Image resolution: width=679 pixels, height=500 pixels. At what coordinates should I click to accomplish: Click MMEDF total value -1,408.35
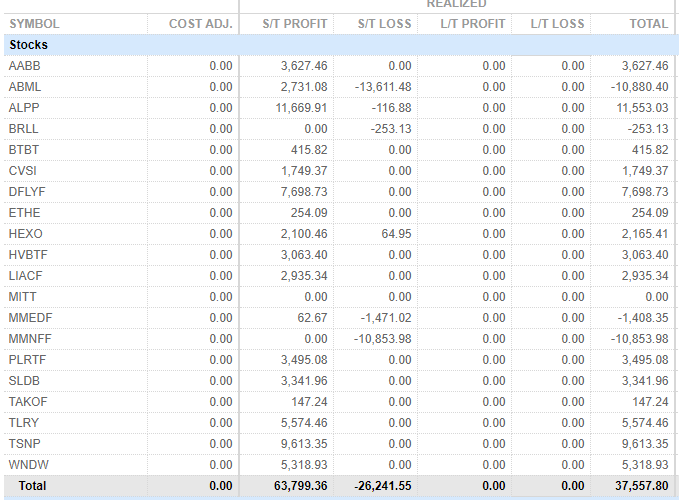[x=643, y=318]
